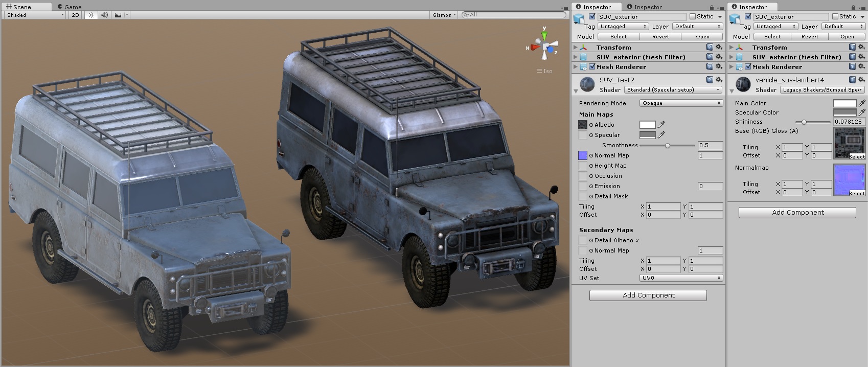868x367 pixels.
Task: Open Transform gear menu in right Inspector
Action: click(861, 47)
